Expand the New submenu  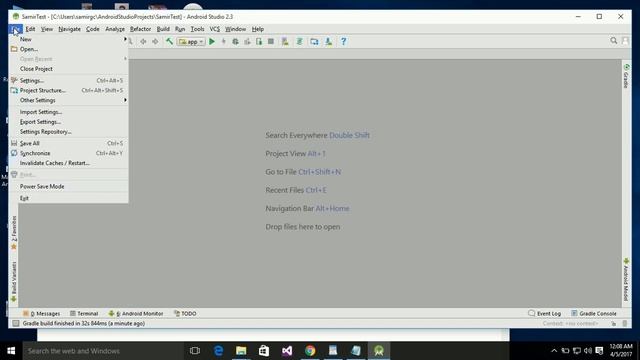click(x=69, y=39)
